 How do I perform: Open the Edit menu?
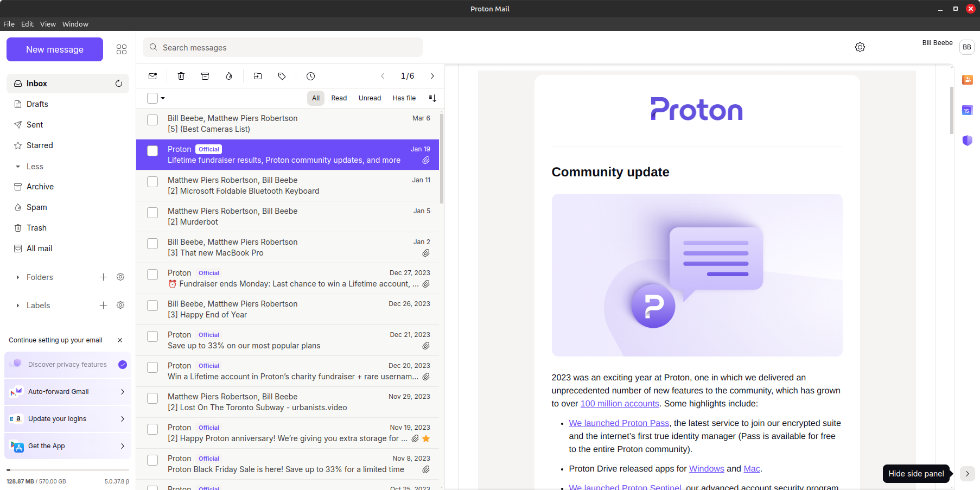click(x=27, y=24)
